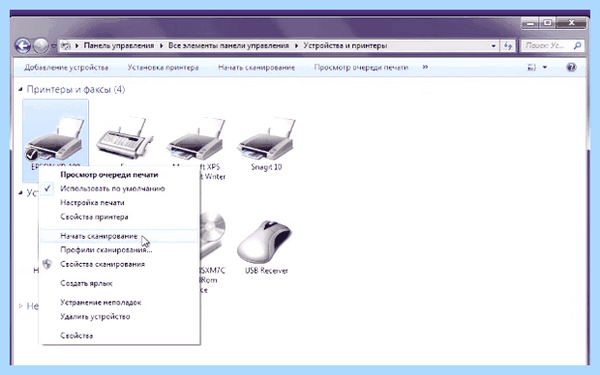Go to Панель управления breadcrumb
600x375 pixels.
[119, 46]
